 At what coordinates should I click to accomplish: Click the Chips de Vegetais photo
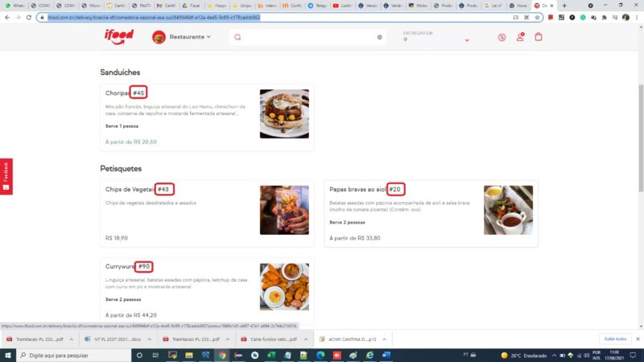(284, 210)
